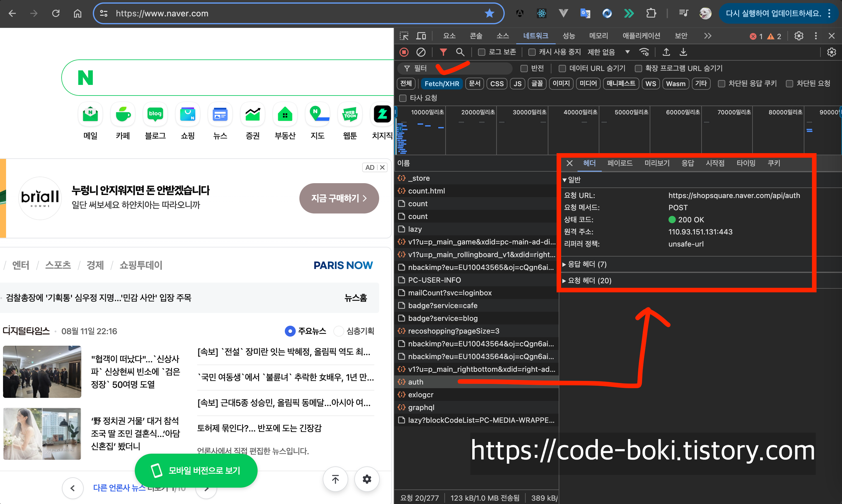Click the clear network log icon

(x=421, y=52)
